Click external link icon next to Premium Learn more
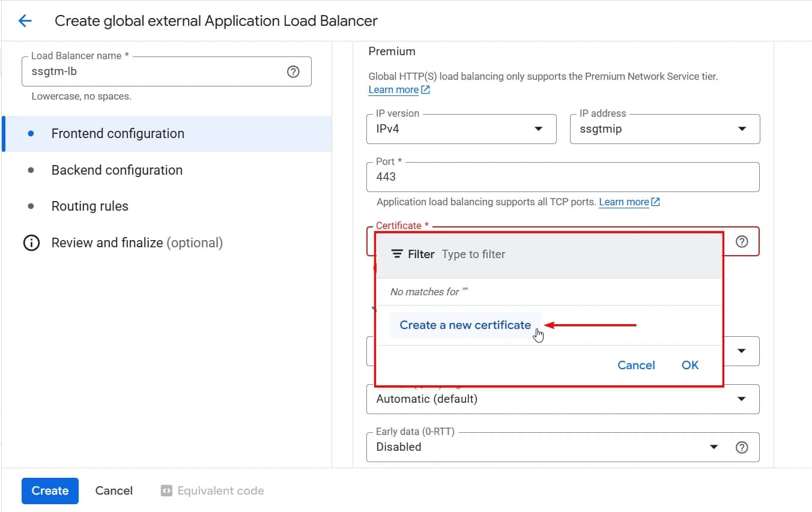 (x=426, y=90)
